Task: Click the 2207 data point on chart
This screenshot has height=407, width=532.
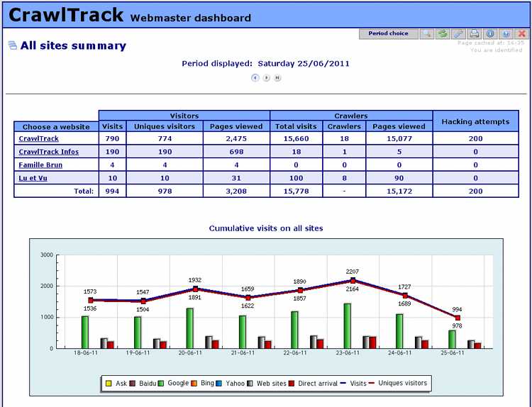Action: click(353, 280)
